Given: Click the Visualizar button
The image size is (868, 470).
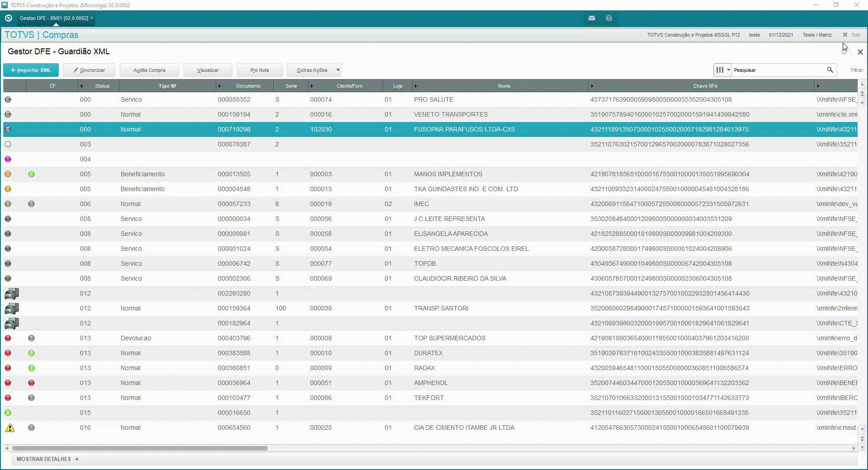Looking at the screenshot, I should click(x=208, y=70).
